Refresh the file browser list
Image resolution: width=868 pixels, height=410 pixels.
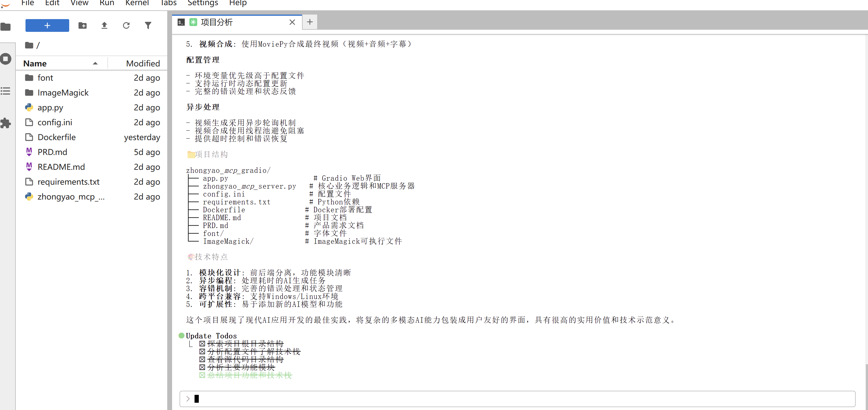tap(126, 25)
